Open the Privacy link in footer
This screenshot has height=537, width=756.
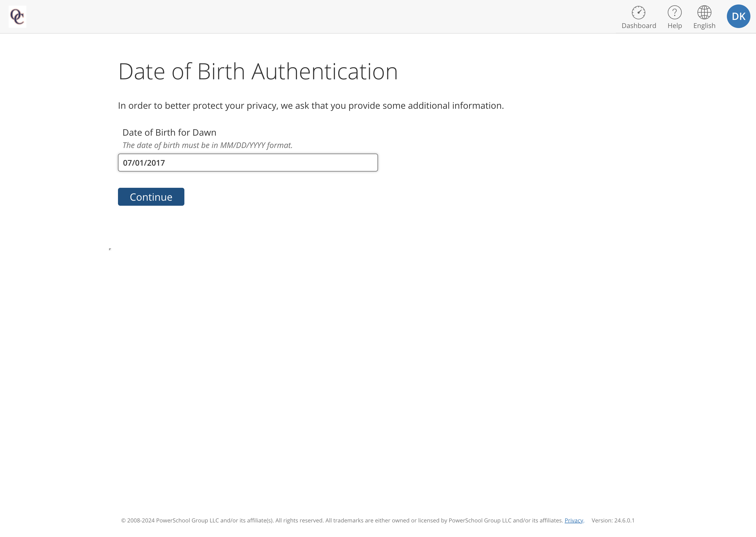point(574,520)
